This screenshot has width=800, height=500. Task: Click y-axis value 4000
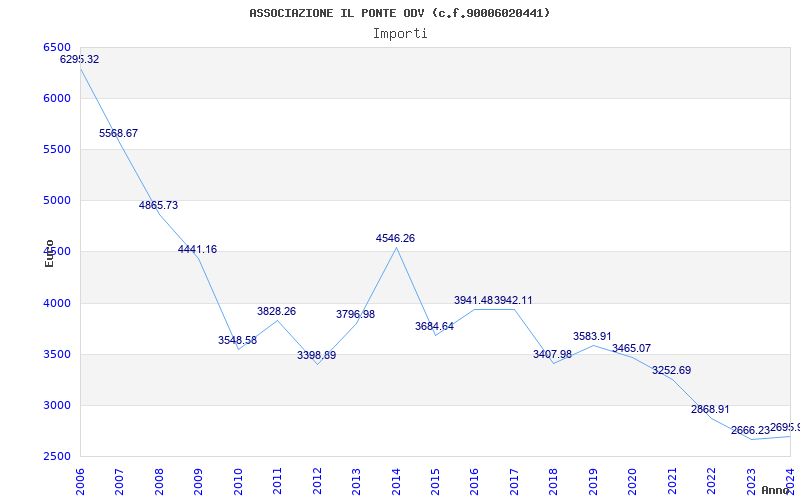[x=57, y=303]
